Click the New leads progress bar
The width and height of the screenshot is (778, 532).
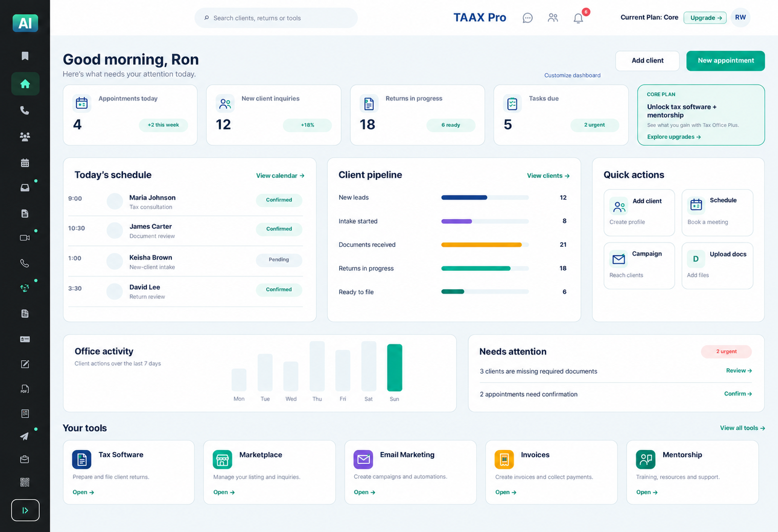tap(485, 198)
